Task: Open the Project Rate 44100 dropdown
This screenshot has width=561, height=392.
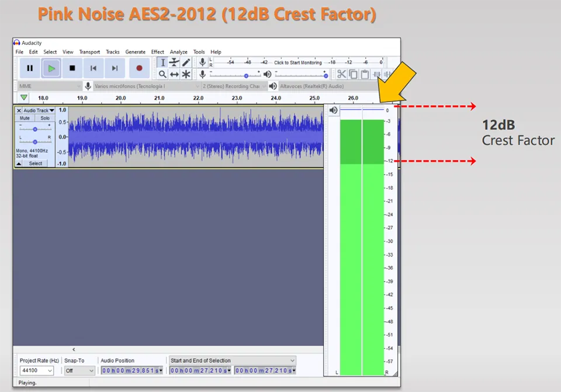Action: 36,370
